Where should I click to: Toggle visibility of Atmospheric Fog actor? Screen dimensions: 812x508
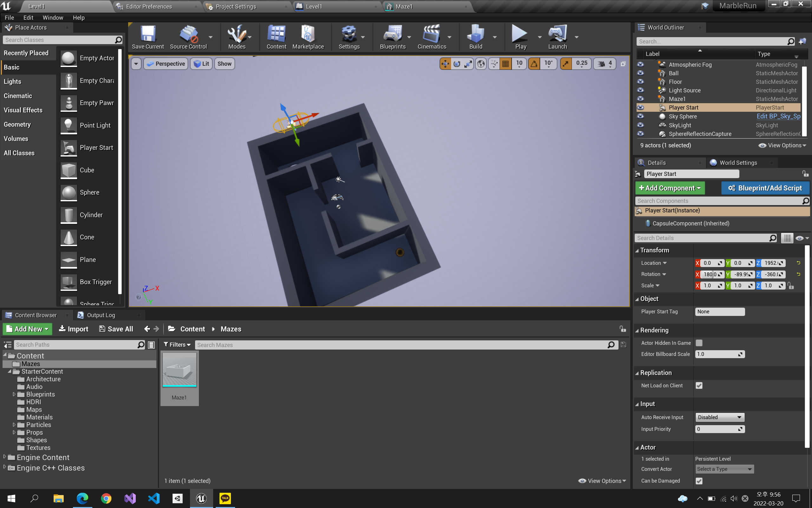point(640,64)
